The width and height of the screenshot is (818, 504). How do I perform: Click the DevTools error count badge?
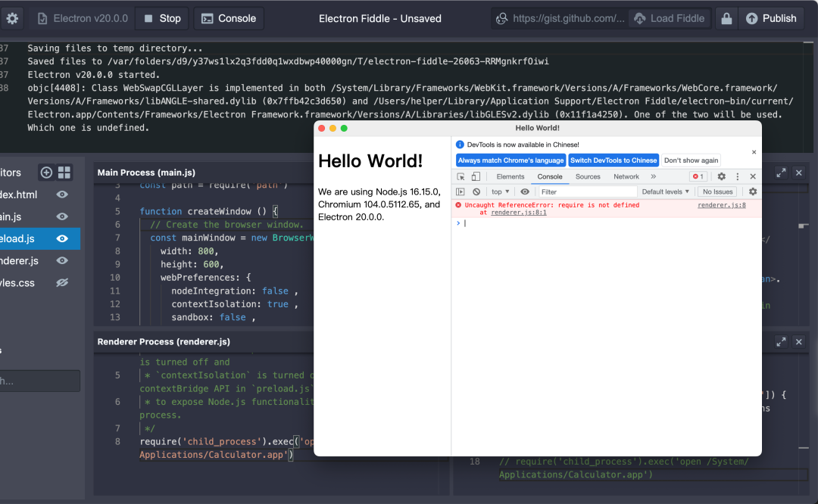point(698,176)
